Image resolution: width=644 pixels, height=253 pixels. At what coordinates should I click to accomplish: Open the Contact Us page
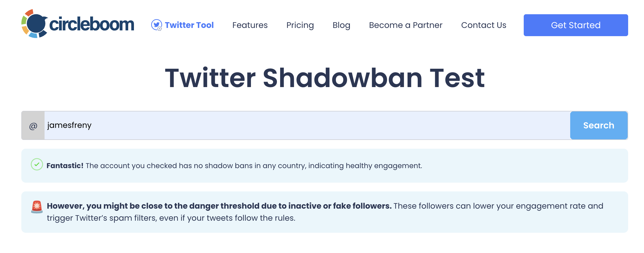[x=484, y=25]
